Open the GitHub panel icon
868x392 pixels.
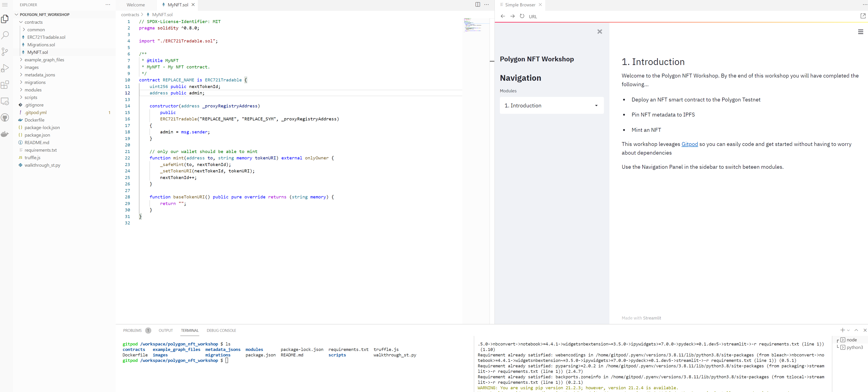(5, 117)
